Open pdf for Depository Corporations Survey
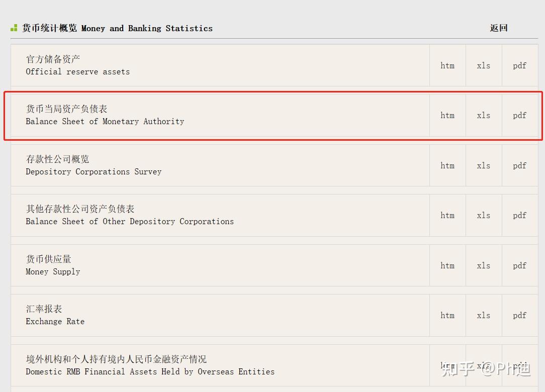 520,165
